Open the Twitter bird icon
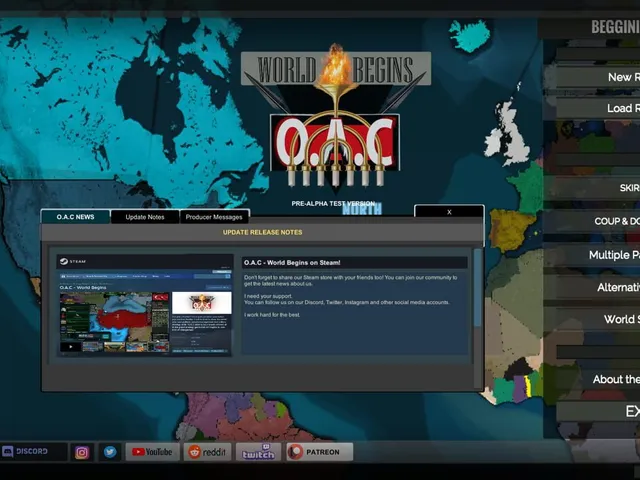The image size is (640, 480). click(x=110, y=452)
